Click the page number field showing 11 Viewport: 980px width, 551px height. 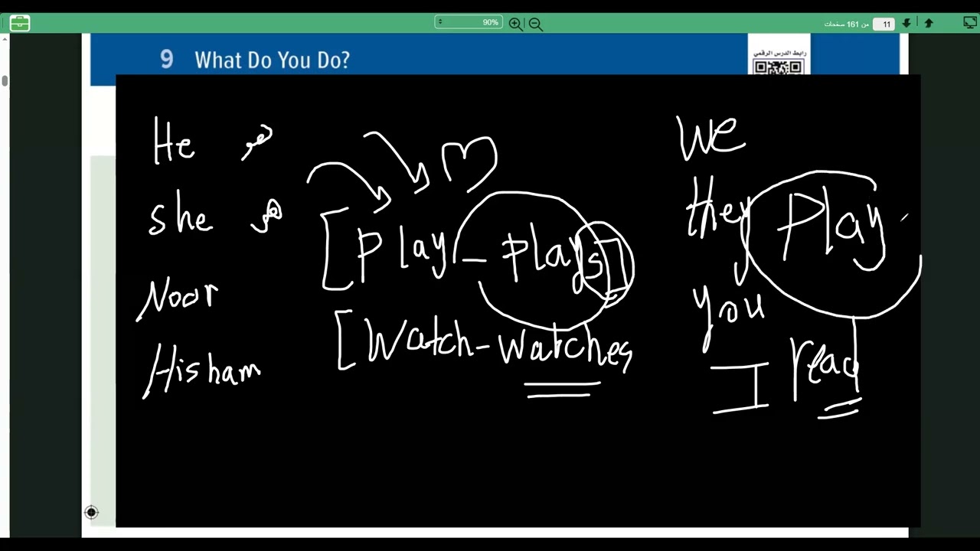point(884,24)
